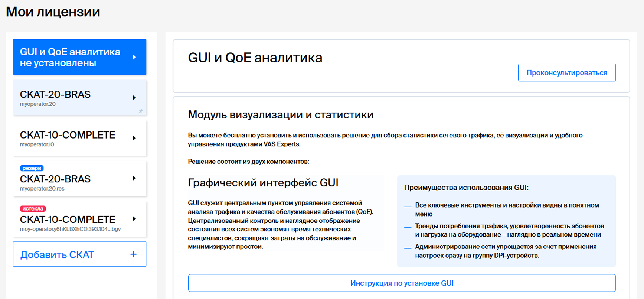Screen dimensions: 644x299
Task: Click expired license key text 'moy-operator.y6hKLBXhCO…'
Action: [x=70, y=229]
